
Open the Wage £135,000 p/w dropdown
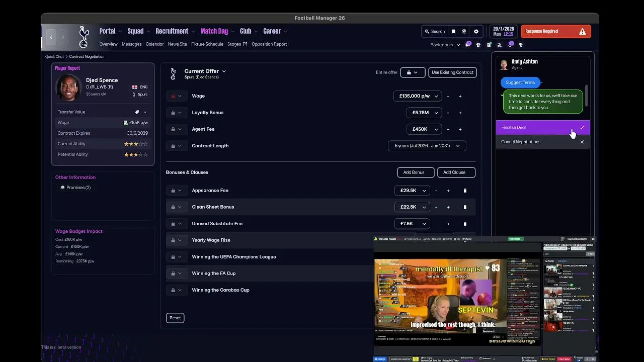click(x=418, y=96)
